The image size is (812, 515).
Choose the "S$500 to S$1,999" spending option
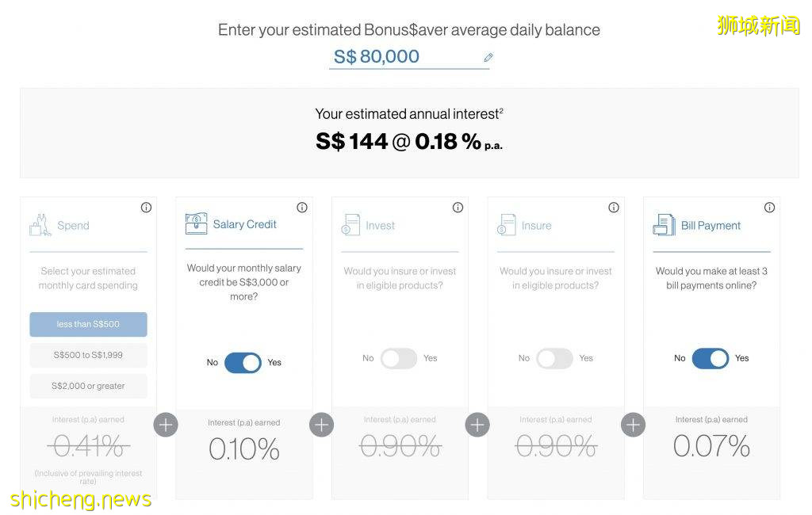[x=88, y=355]
